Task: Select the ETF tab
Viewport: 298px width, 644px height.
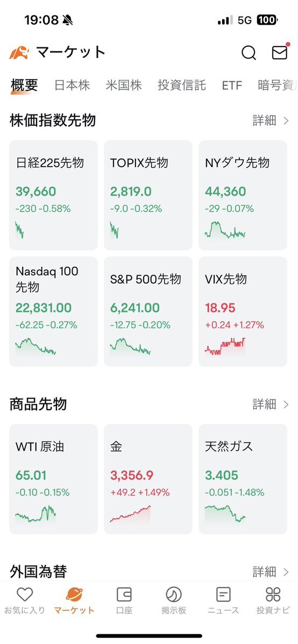Action: click(x=232, y=85)
